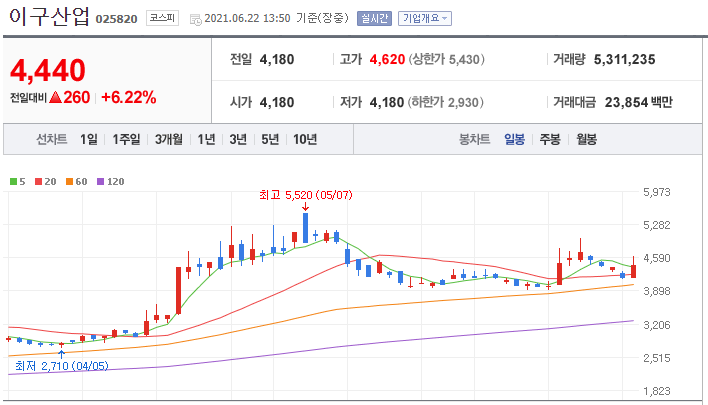This screenshot has height=405, width=708.
Task: Click the stock name 이구산업
Action: click(49, 17)
